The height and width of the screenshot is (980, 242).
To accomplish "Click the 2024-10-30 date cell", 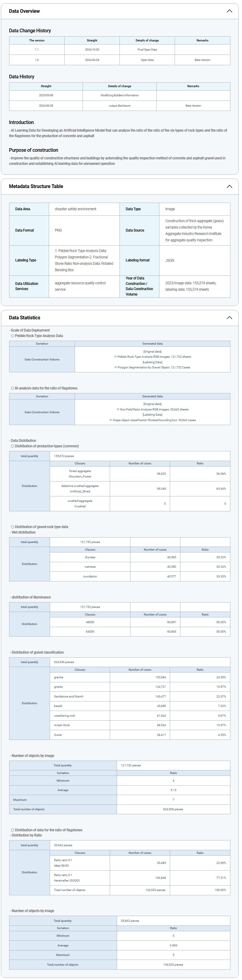I will (92, 49).
